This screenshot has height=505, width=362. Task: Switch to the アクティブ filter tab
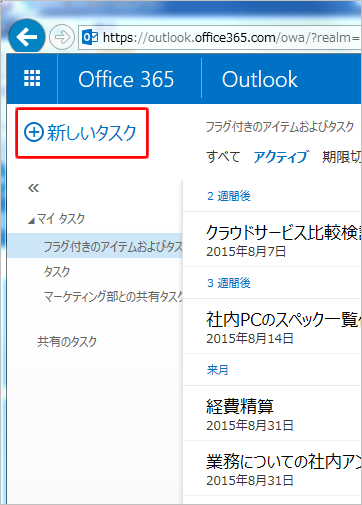point(281,157)
